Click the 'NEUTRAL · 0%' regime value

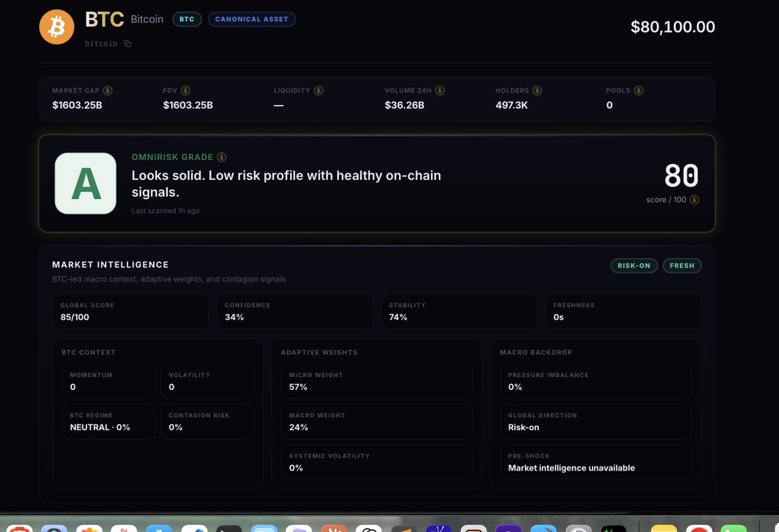point(100,427)
